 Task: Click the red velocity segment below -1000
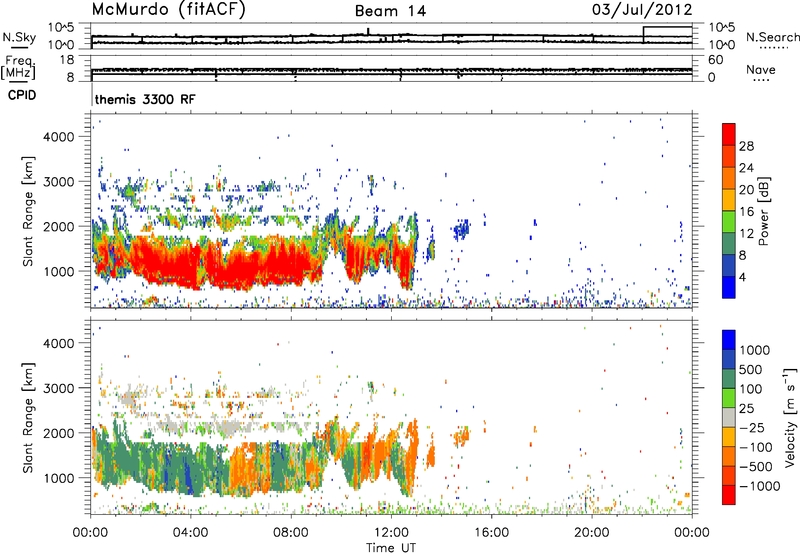pos(729,495)
